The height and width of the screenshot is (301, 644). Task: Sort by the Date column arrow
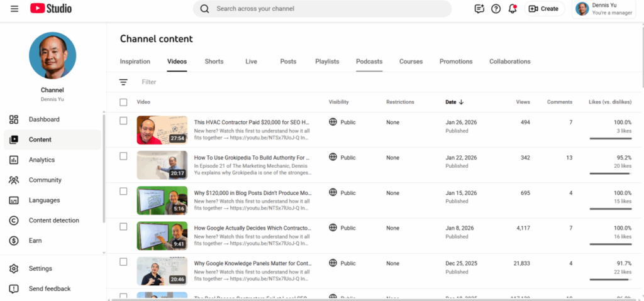point(461,102)
